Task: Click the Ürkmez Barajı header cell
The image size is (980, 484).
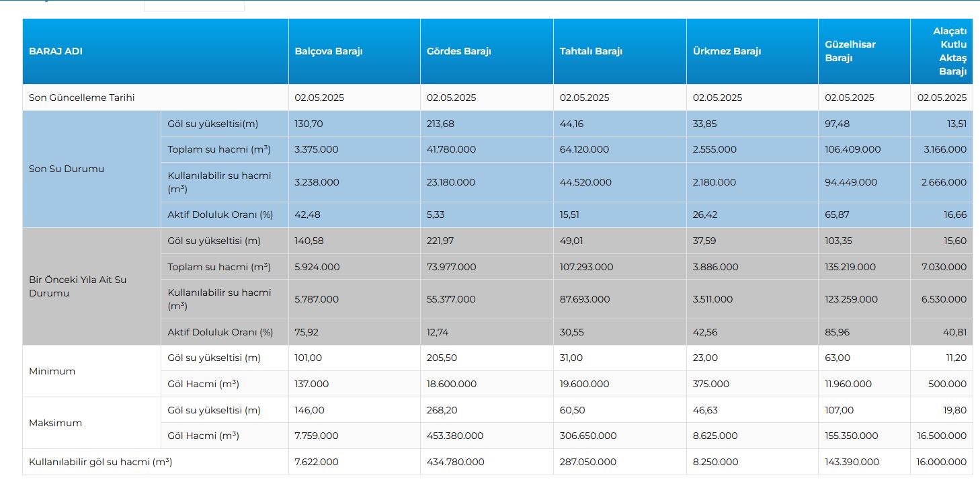Action: pyautogui.click(x=727, y=51)
